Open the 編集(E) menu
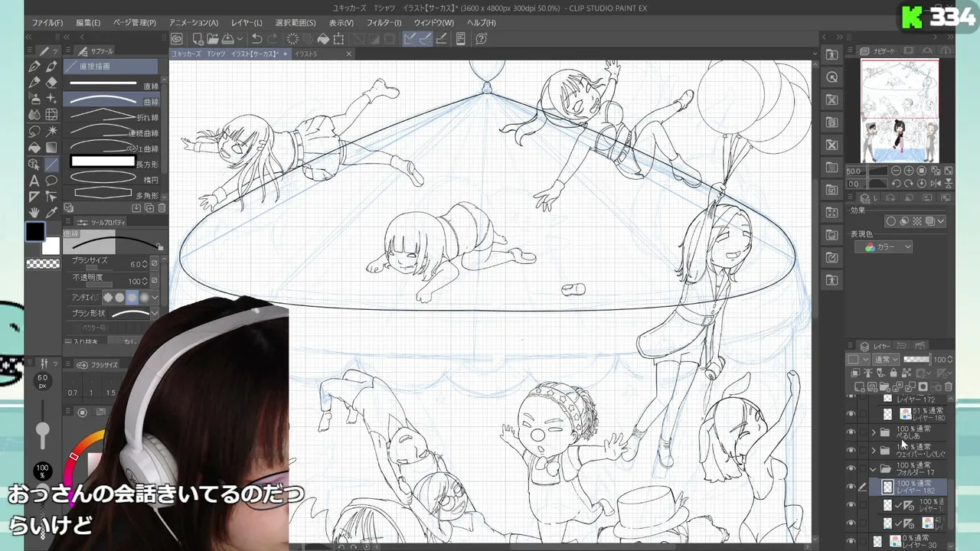 (x=88, y=23)
